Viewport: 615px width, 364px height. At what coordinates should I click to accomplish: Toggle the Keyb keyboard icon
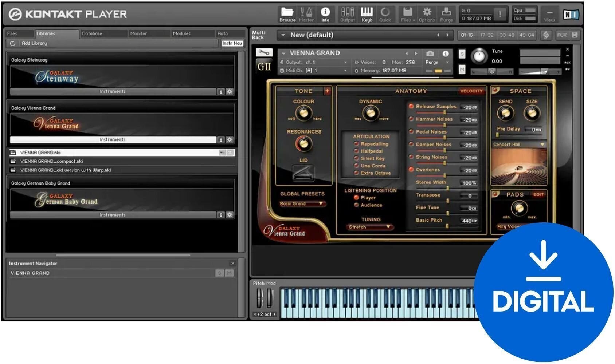click(367, 14)
